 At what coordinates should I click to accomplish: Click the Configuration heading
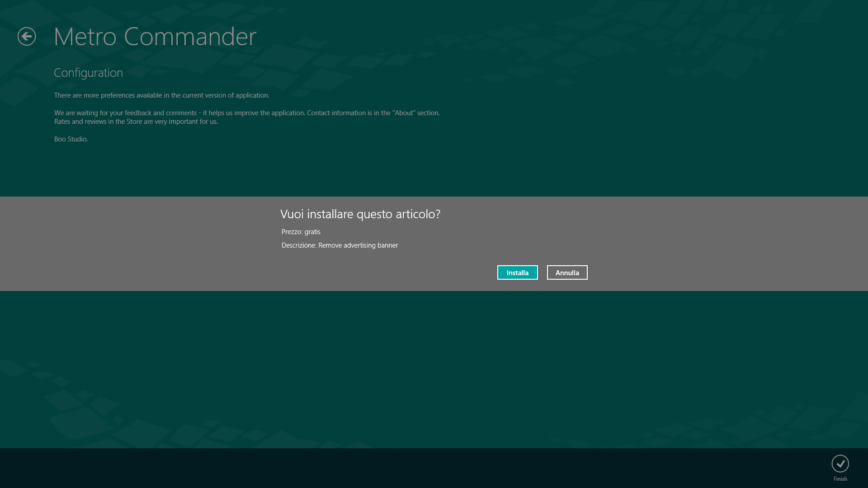click(x=88, y=73)
